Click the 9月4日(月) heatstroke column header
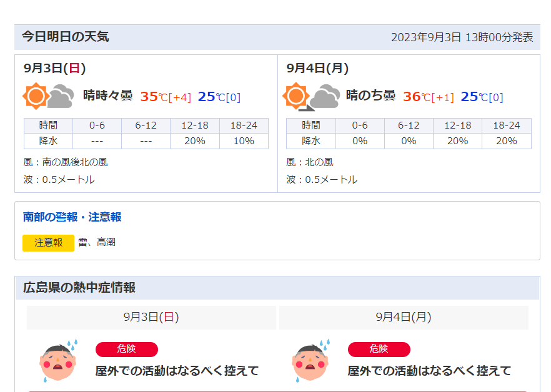551x392 pixels. tap(404, 317)
